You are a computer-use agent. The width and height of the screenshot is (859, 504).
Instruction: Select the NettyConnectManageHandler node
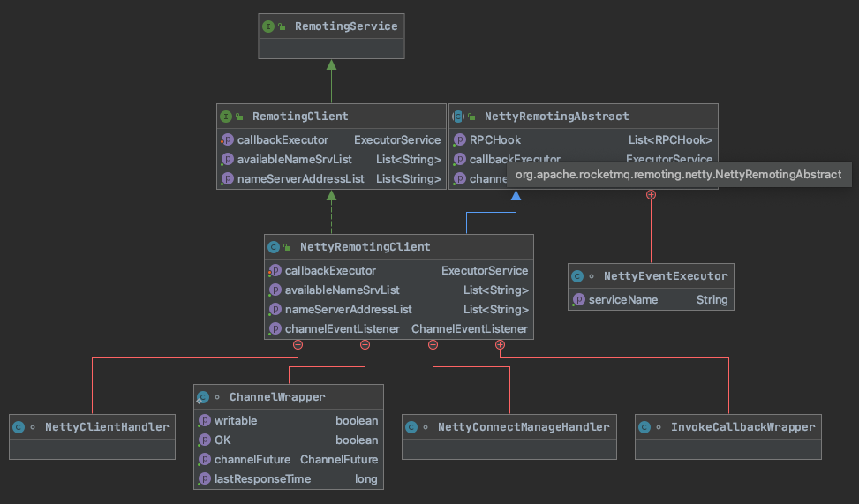(509, 437)
